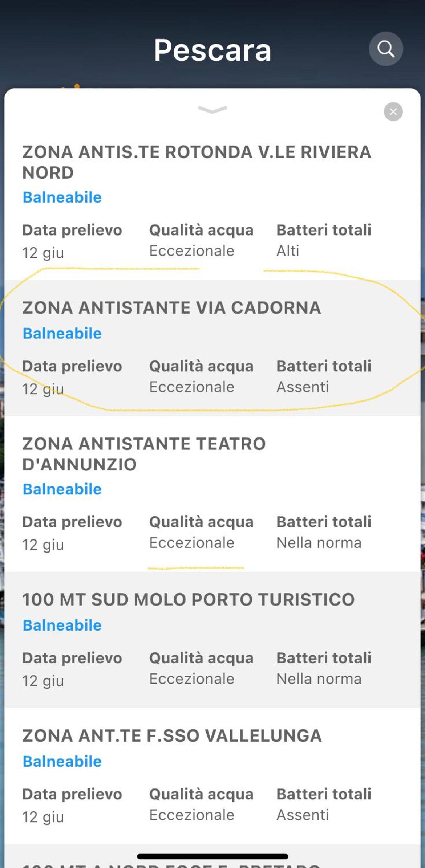Image resolution: width=425 pixels, height=868 pixels.
Task: Tap the home indicator bar at bottom
Action: pyautogui.click(x=212, y=856)
